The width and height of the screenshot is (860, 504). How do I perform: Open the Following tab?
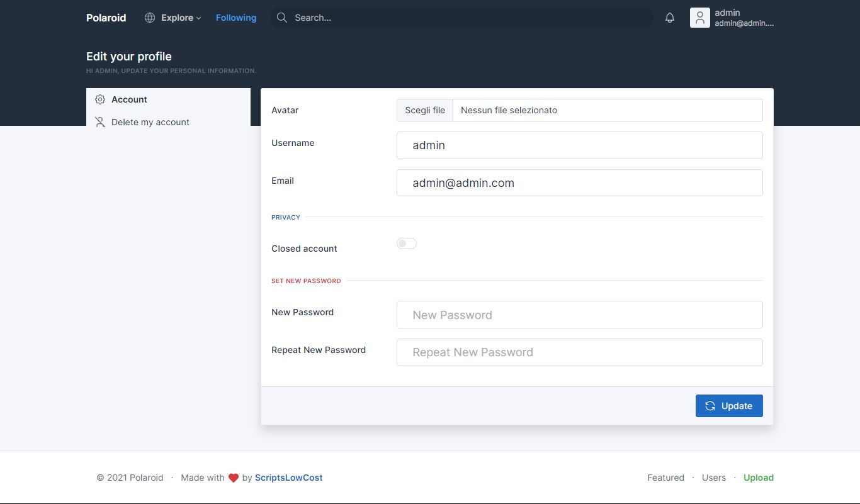236,18
